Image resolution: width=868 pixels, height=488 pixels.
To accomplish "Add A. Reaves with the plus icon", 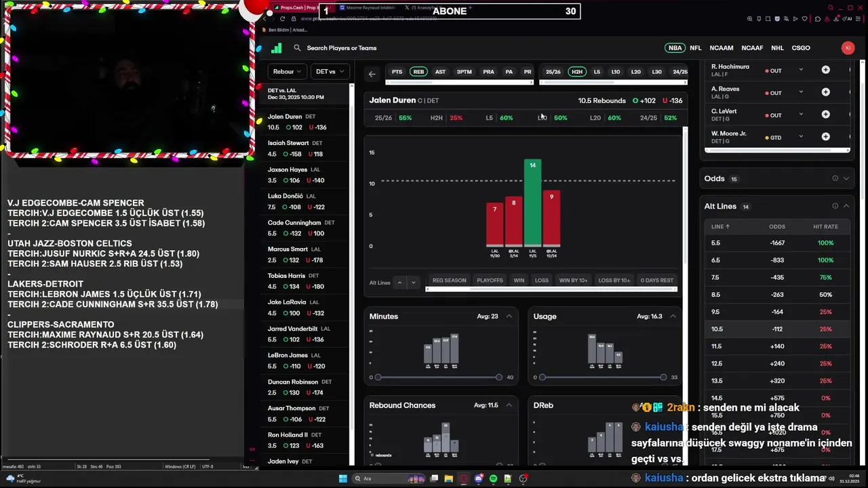I will click(825, 92).
